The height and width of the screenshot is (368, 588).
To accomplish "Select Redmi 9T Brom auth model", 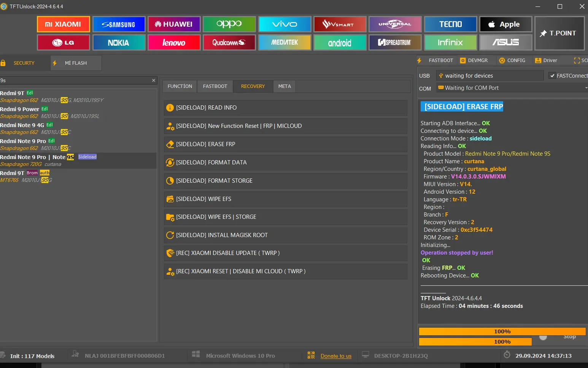I will 78,177.
